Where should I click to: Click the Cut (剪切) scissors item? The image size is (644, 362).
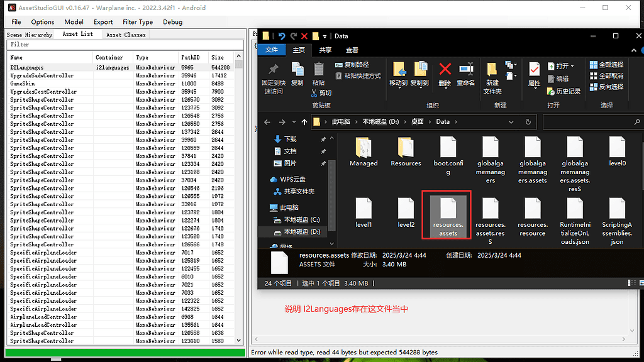click(x=321, y=93)
